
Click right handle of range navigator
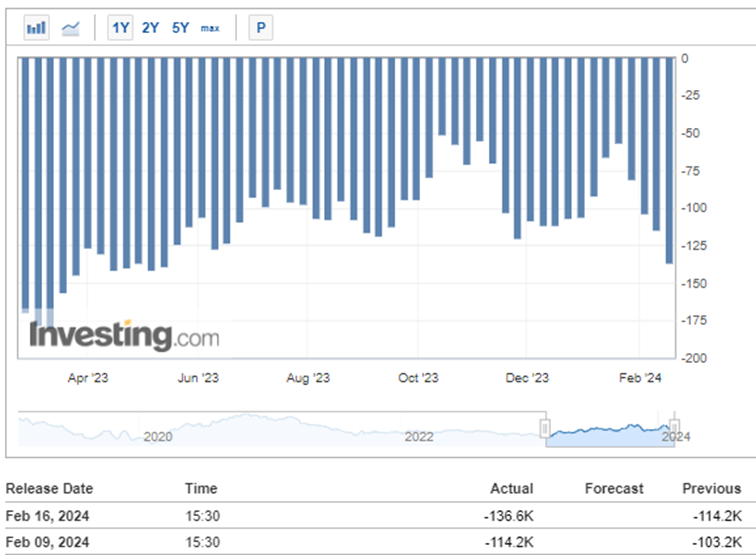[x=675, y=428]
